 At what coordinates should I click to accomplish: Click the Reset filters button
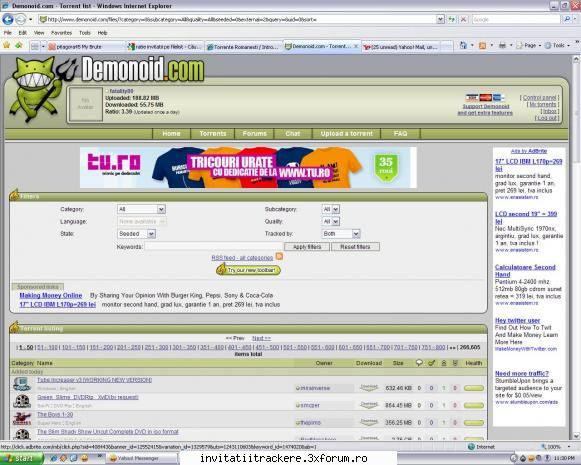[355, 247]
